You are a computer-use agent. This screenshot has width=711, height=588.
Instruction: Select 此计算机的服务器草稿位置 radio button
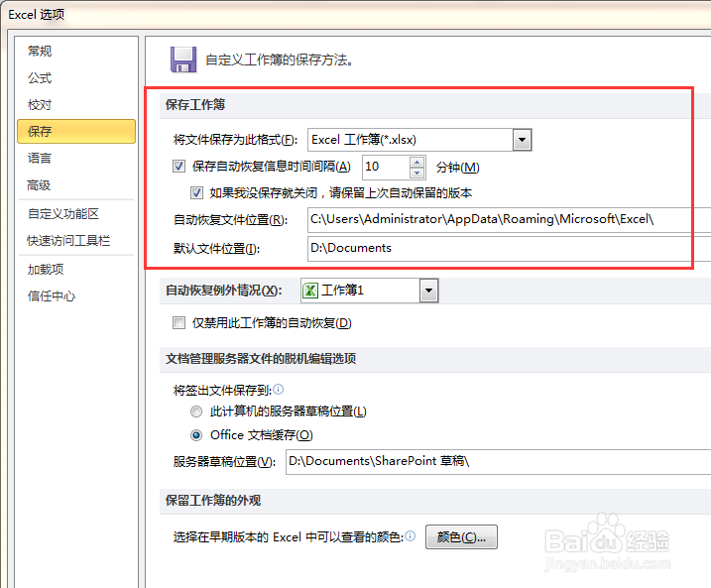196,412
